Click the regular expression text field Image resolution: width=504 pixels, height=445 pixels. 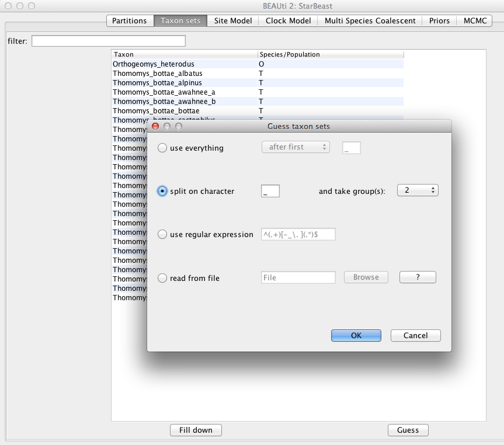click(x=298, y=234)
